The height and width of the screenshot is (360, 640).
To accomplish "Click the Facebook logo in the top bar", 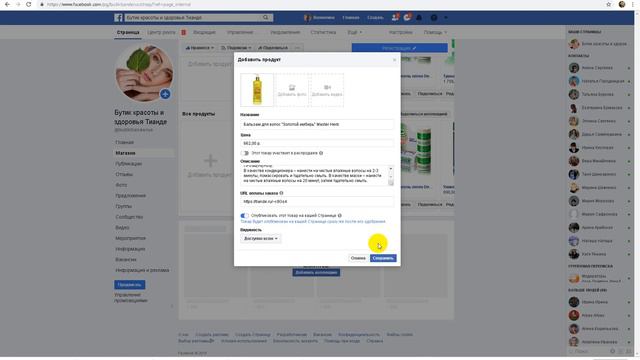I will pos(118,18).
